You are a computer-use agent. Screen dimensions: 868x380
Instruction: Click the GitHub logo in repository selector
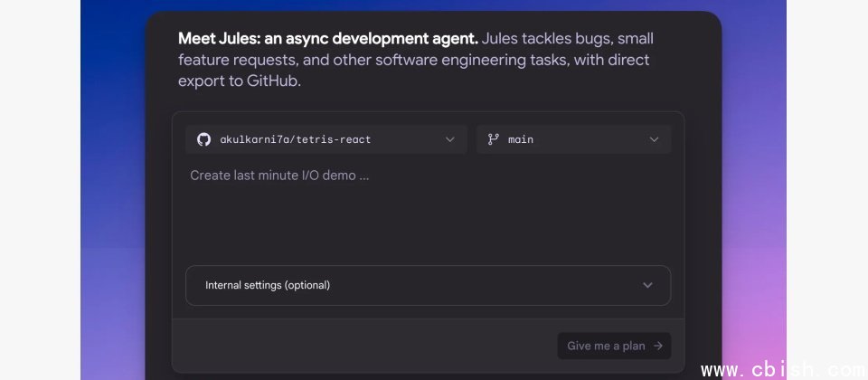(x=203, y=139)
